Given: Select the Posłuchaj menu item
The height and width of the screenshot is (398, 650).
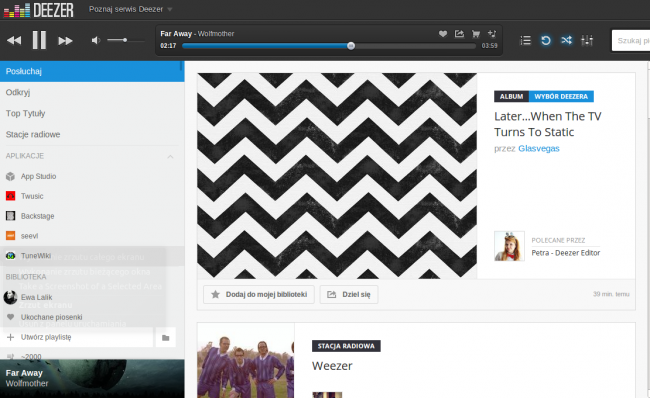Looking at the screenshot, I should point(92,71).
